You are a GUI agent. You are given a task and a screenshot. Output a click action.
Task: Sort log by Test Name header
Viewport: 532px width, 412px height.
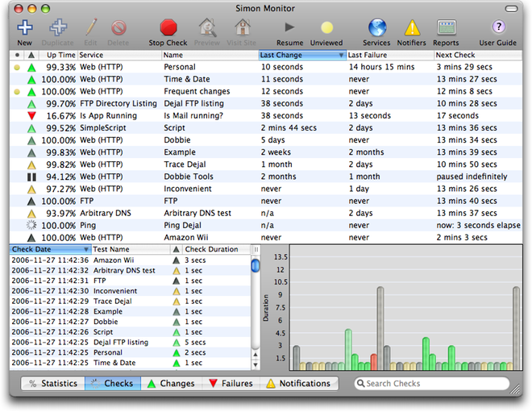click(131, 249)
